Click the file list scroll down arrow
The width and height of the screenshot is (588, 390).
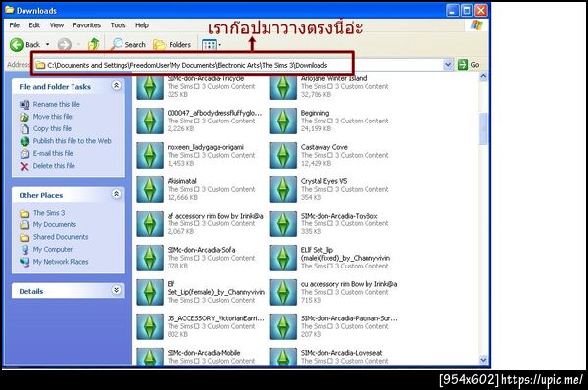[483, 360]
